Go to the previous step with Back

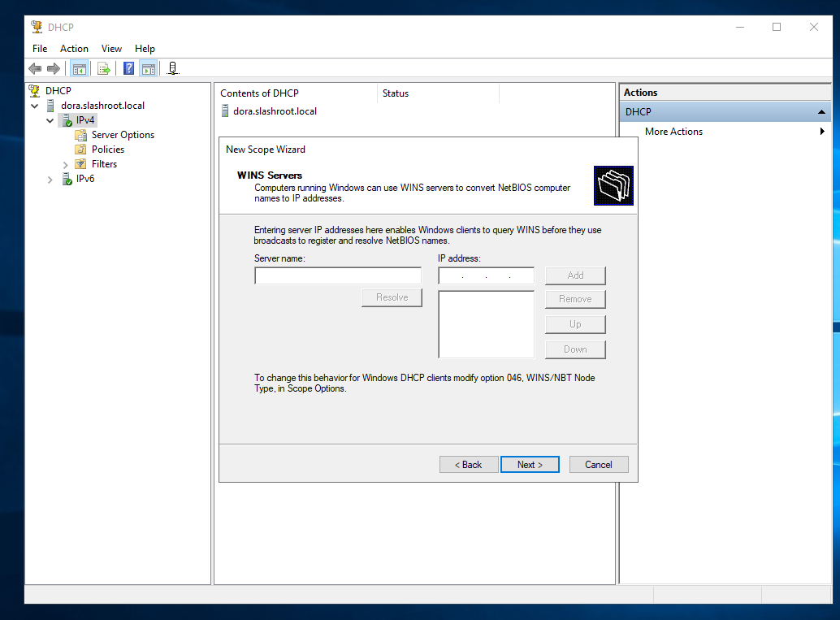(469, 465)
